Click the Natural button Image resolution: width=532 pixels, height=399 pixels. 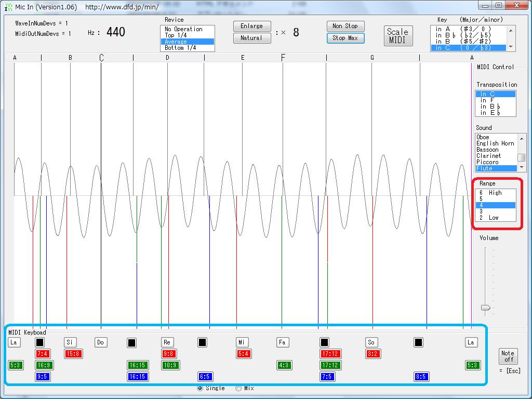[x=252, y=38]
